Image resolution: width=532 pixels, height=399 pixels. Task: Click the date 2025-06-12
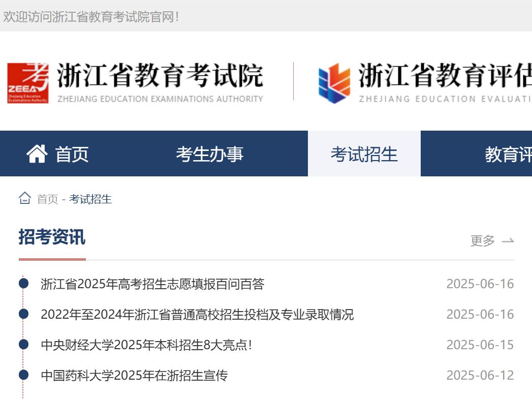(480, 376)
